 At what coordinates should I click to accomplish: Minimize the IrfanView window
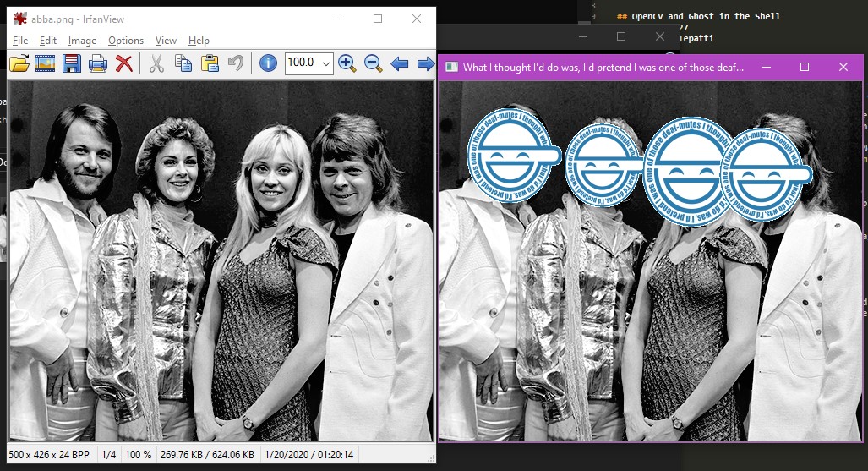point(340,19)
